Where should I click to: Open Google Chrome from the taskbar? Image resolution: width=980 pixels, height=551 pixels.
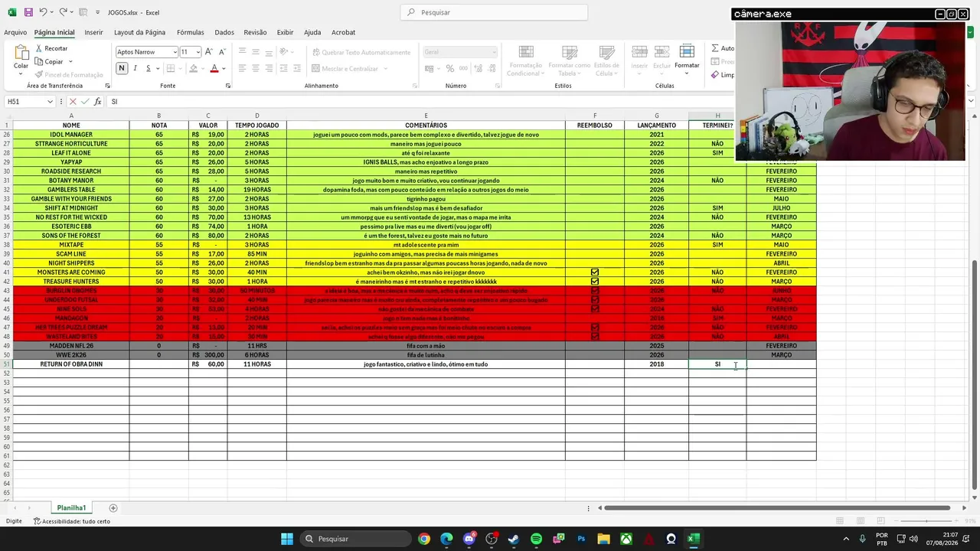point(424,539)
